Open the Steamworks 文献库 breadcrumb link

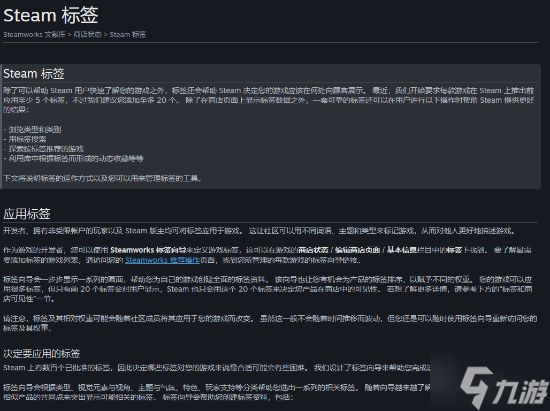pos(34,34)
